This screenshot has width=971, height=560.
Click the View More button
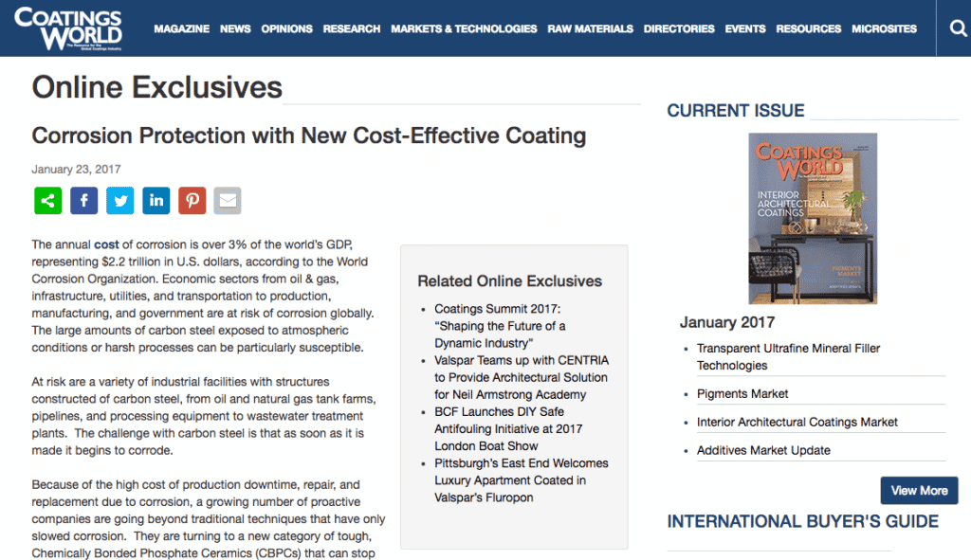918,490
